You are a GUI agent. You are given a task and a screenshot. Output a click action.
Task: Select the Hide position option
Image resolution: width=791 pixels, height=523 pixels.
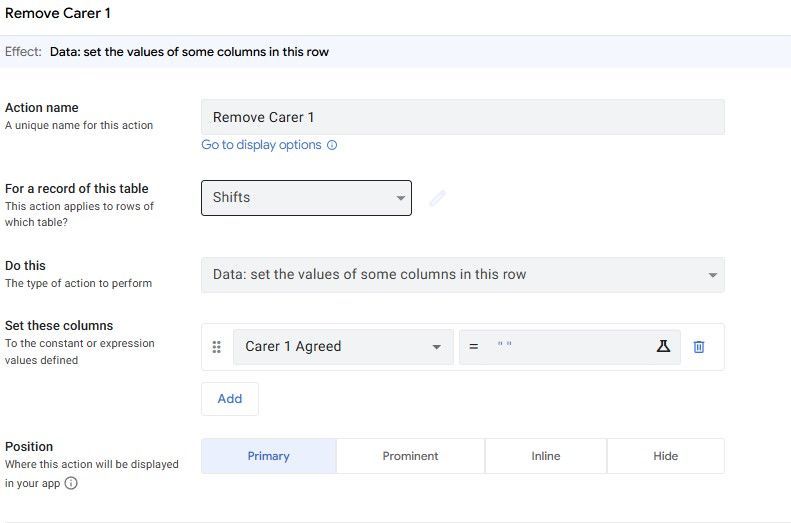pos(665,456)
